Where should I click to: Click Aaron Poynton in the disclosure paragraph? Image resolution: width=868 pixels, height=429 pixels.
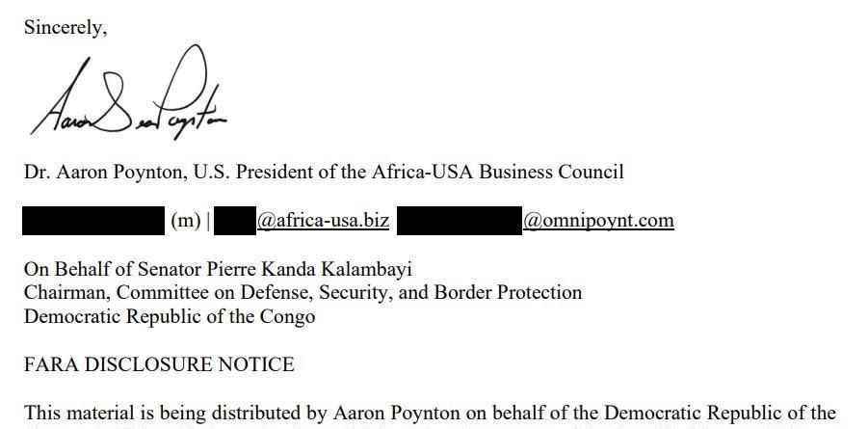coord(396,414)
